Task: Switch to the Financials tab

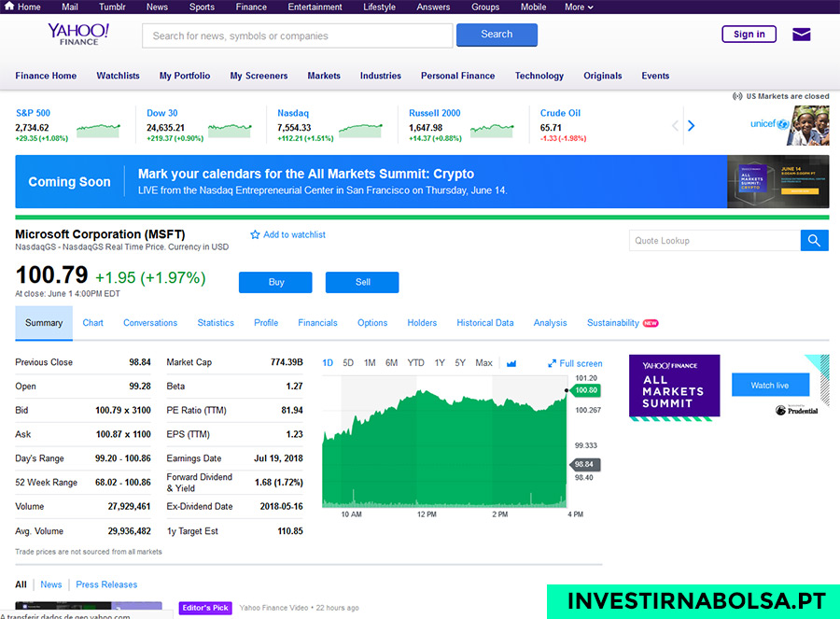Action: coord(317,323)
